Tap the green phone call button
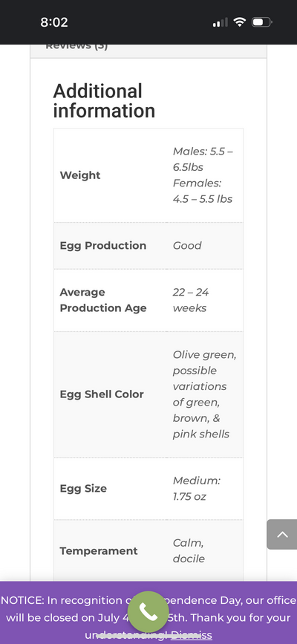This screenshot has width=297, height=644. click(x=148, y=612)
